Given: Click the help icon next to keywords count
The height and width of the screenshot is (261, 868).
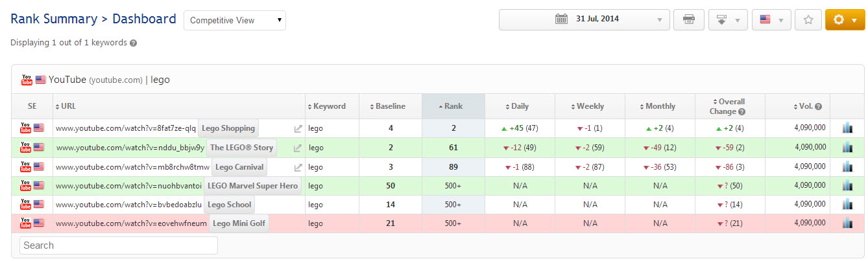Looking at the screenshot, I should coord(133,43).
